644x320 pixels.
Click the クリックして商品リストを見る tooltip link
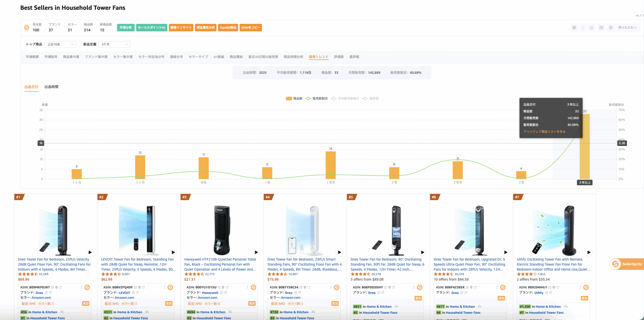544,132
